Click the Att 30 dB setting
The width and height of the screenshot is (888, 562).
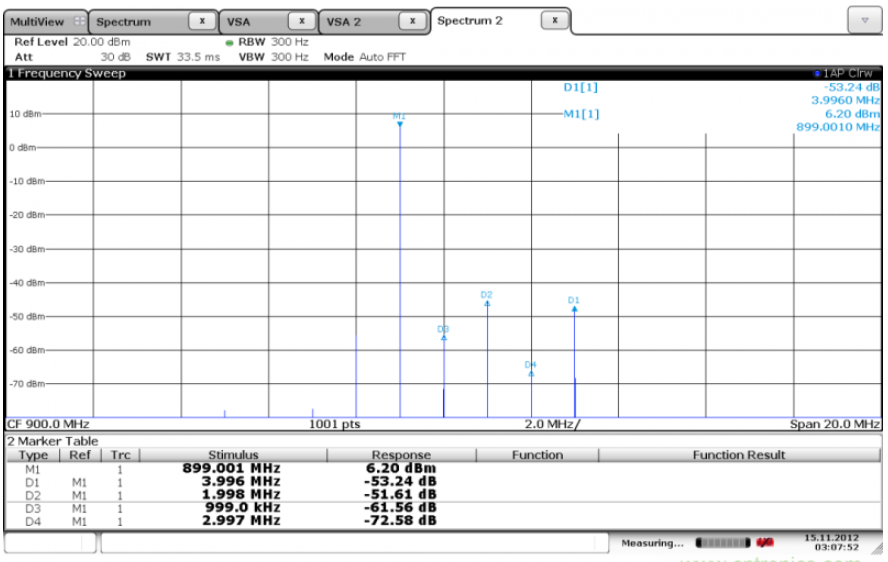[72, 57]
